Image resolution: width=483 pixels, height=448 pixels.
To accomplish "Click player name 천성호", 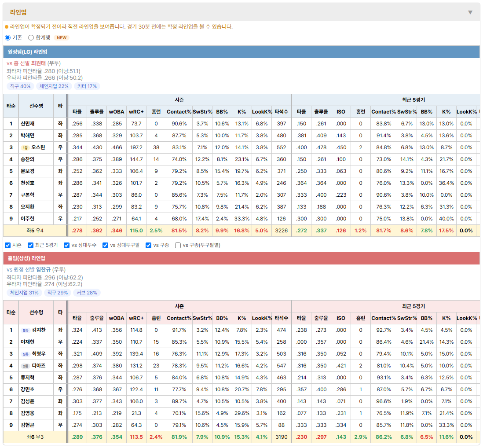I will click(27, 183).
